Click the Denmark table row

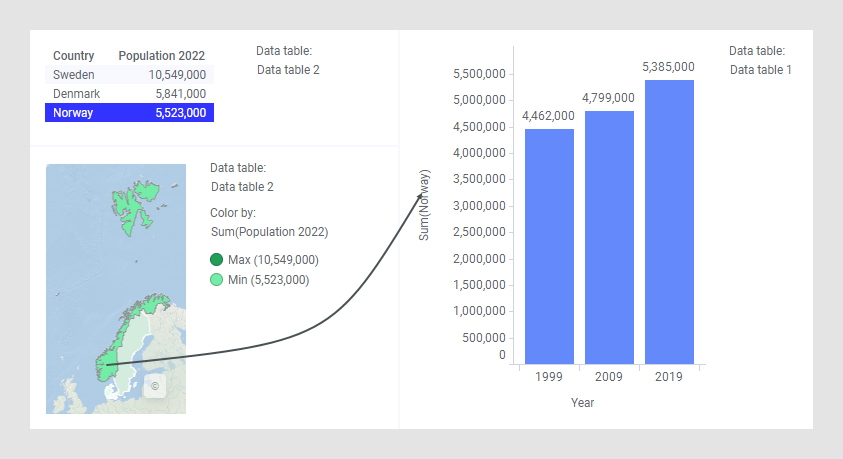(129, 94)
